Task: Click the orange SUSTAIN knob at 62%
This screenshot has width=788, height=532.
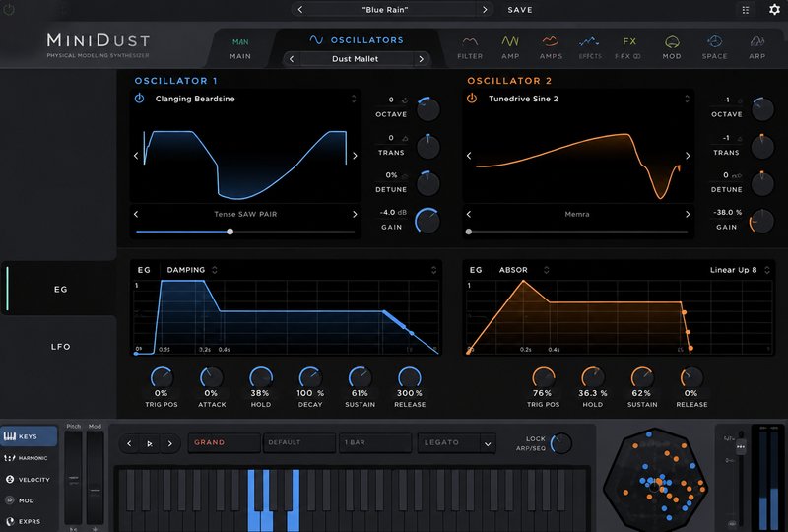Action: (x=642, y=377)
